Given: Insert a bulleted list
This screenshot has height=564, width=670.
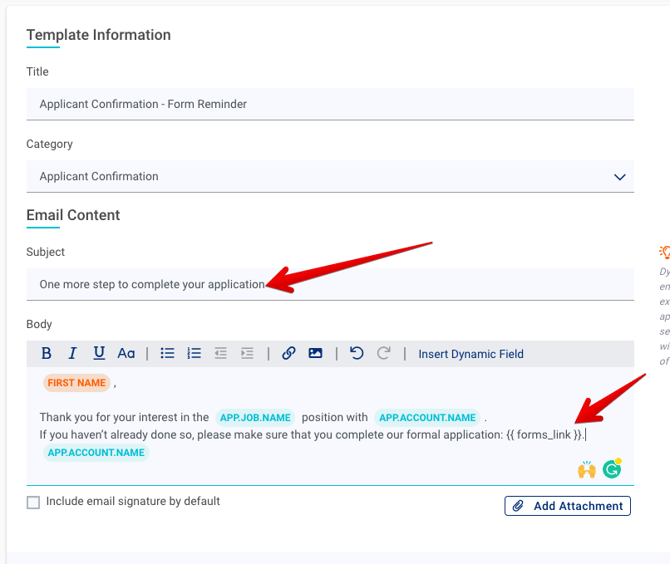Looking at the screenshot, I should click(x=168, y=353).
